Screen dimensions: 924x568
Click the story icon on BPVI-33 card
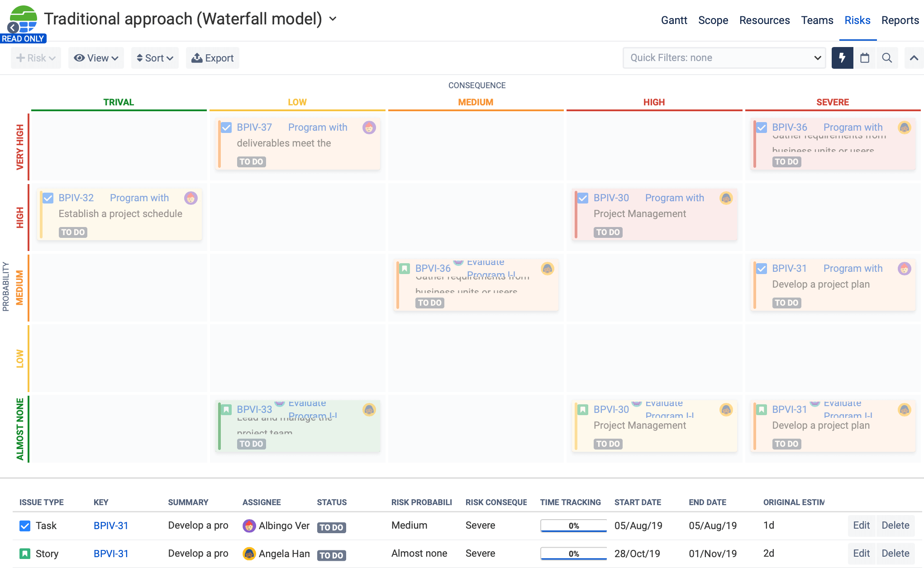[x=226, y=409]
